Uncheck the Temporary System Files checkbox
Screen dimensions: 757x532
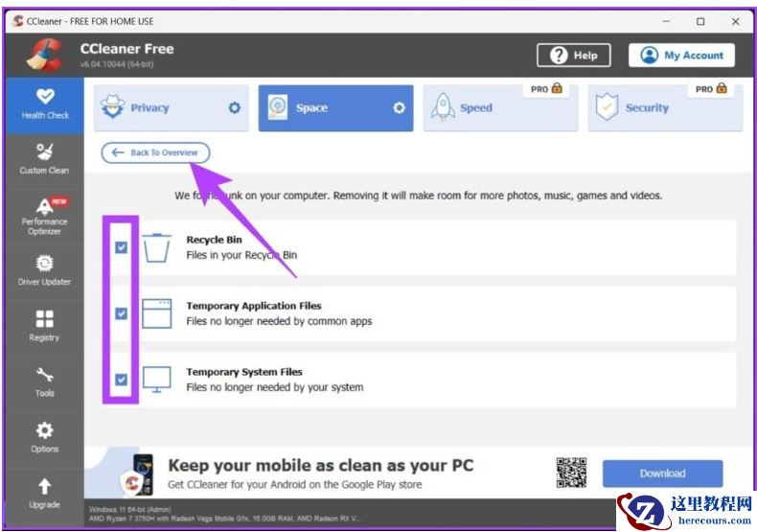(x=121, y=380)
